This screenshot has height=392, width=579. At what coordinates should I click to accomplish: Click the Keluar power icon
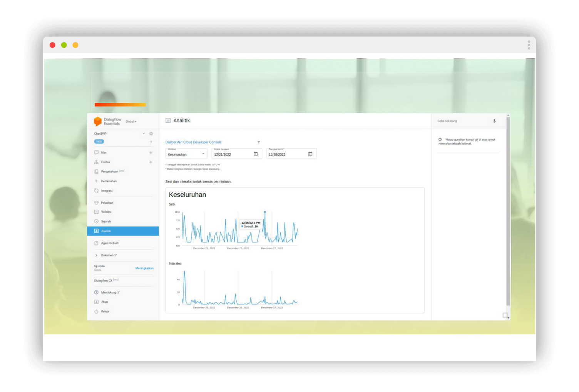pos(96,311)
